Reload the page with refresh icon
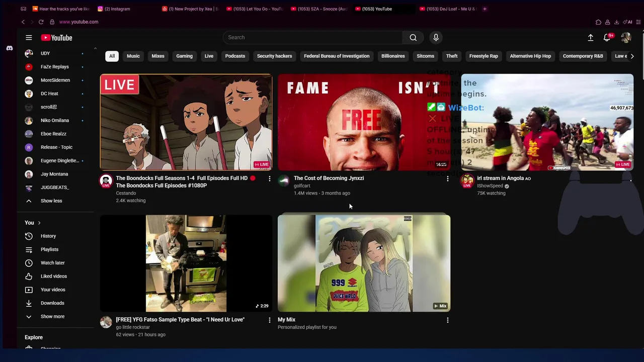 tap(41, 22)
